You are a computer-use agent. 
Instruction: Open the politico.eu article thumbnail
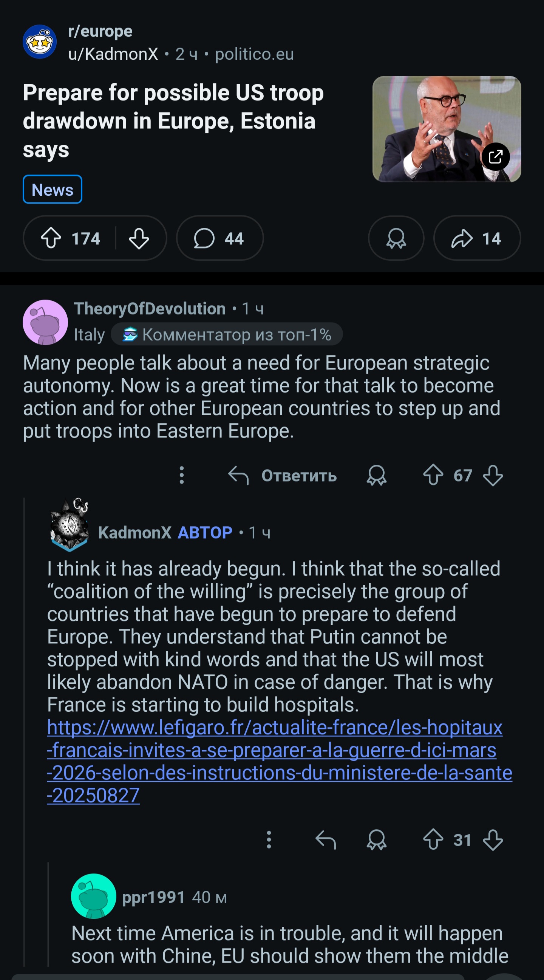click(446, 129)
